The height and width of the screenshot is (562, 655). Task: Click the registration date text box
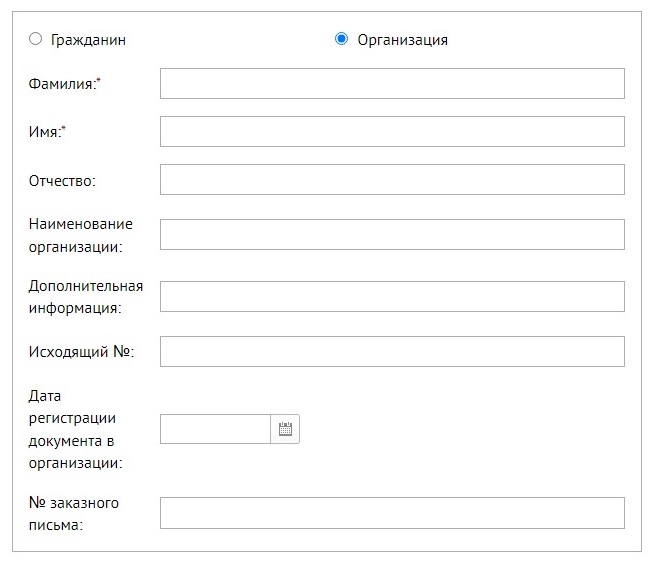[x=215, y=429]
